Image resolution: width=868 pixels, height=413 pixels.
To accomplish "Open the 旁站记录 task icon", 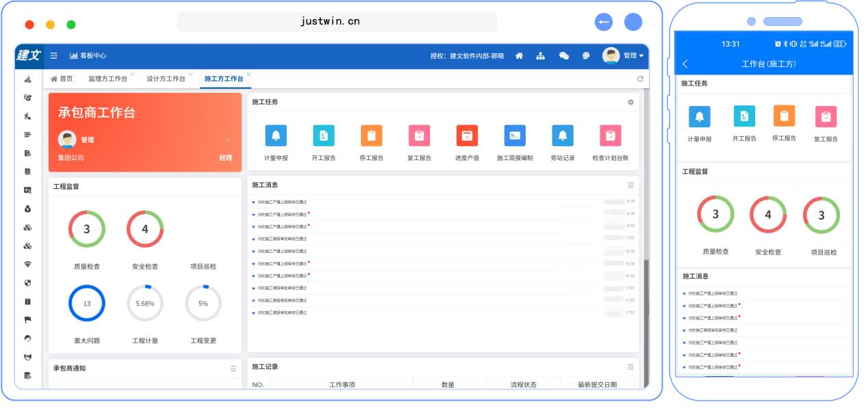I will point(563,136).
